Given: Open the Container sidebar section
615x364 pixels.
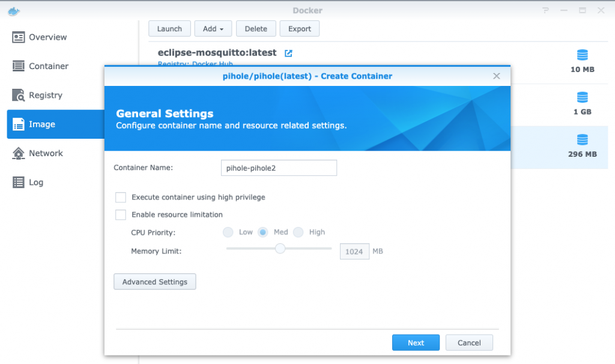Looking at the screenshot, I should pyautogui.click(x=56, y=66).
